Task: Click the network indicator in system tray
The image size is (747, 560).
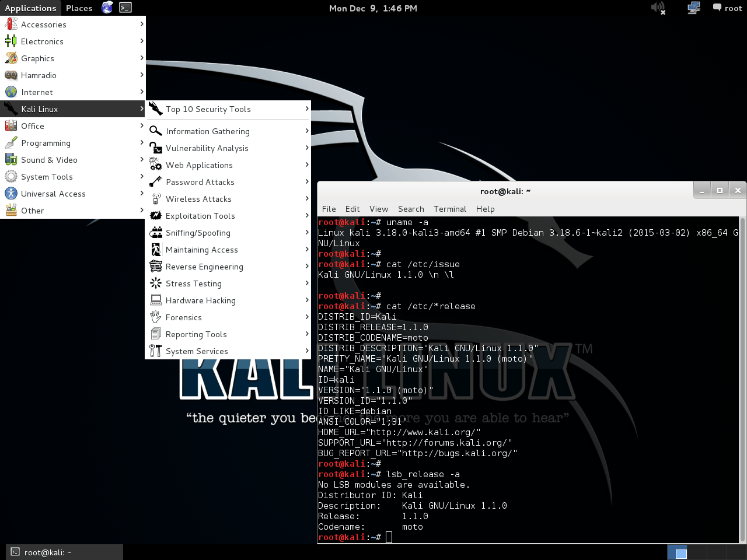Action: [693, 8]
